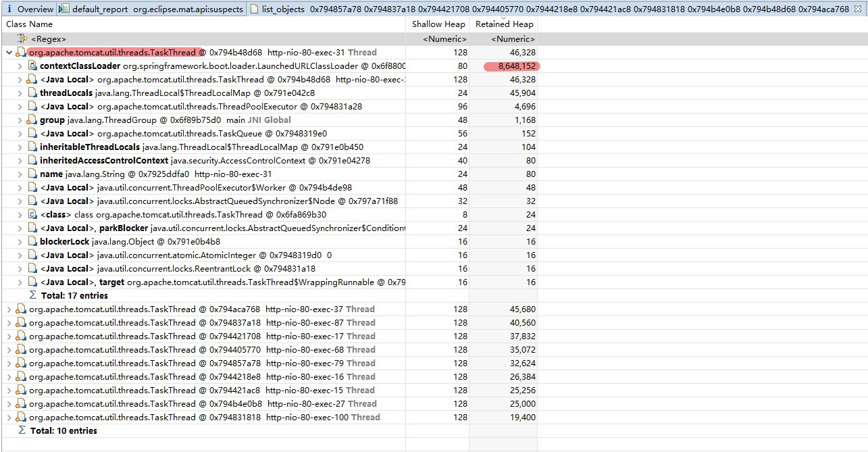This screenshot has height=452, width=868.
Task: Click the Overview tab info icon
Action: tap(9, 9)
